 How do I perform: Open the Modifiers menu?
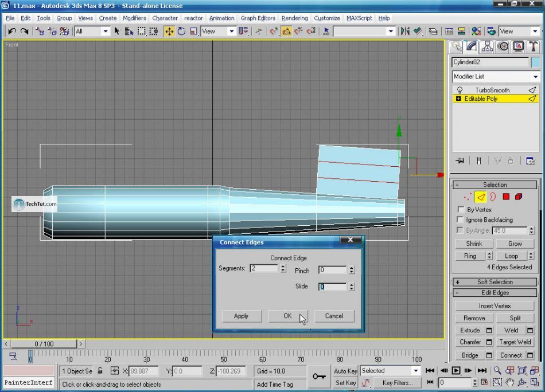pyautogui.click(x=134, y=18)
